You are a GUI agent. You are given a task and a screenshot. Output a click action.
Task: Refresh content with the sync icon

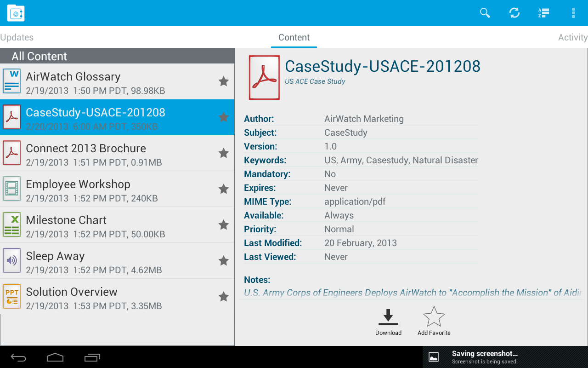click(514, 13)
